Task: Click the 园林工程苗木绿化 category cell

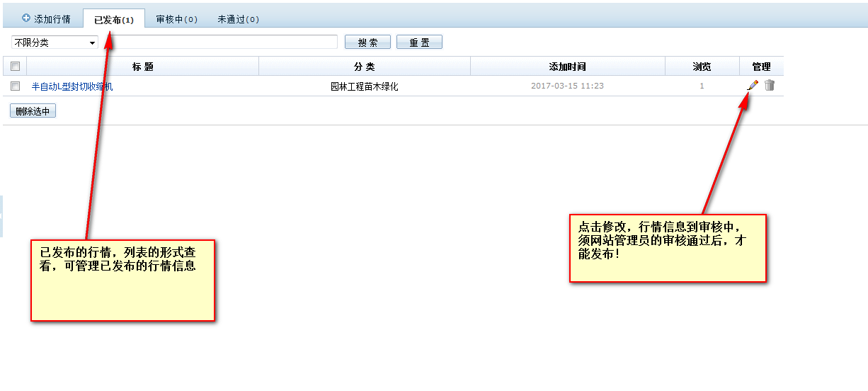Action: pyautogui.click(x=364, y=86)
